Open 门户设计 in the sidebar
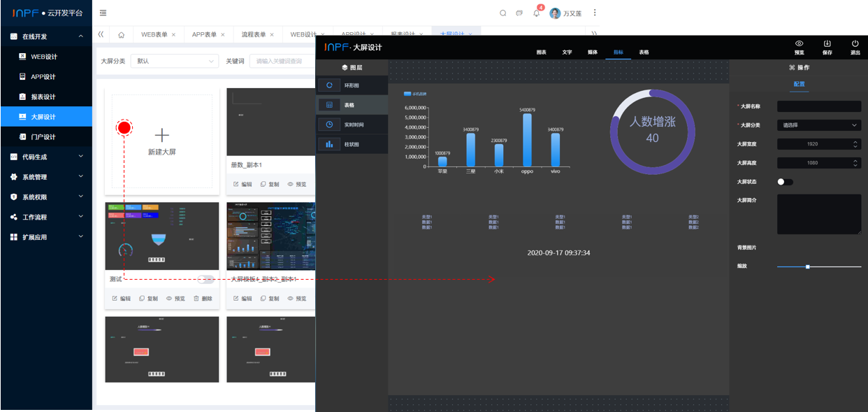 click(x=46, y=137)
